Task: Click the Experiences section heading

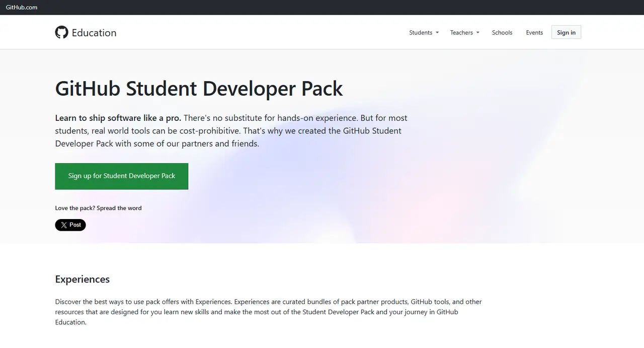Action: [x=83, y=279]
